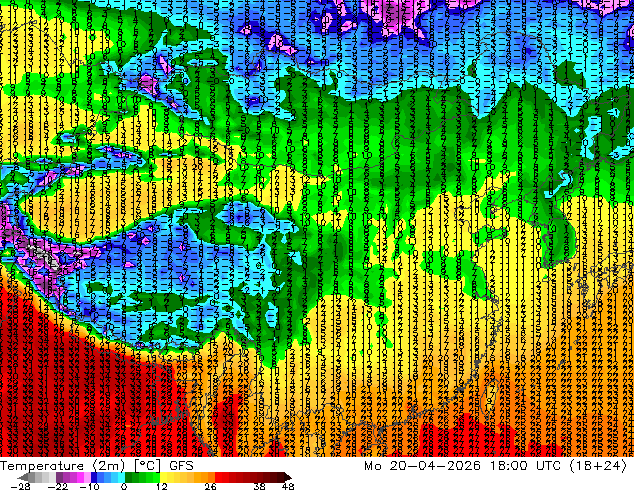Click the left arrow end of the color scale
The image size is (634, 490).
(23, 477)
